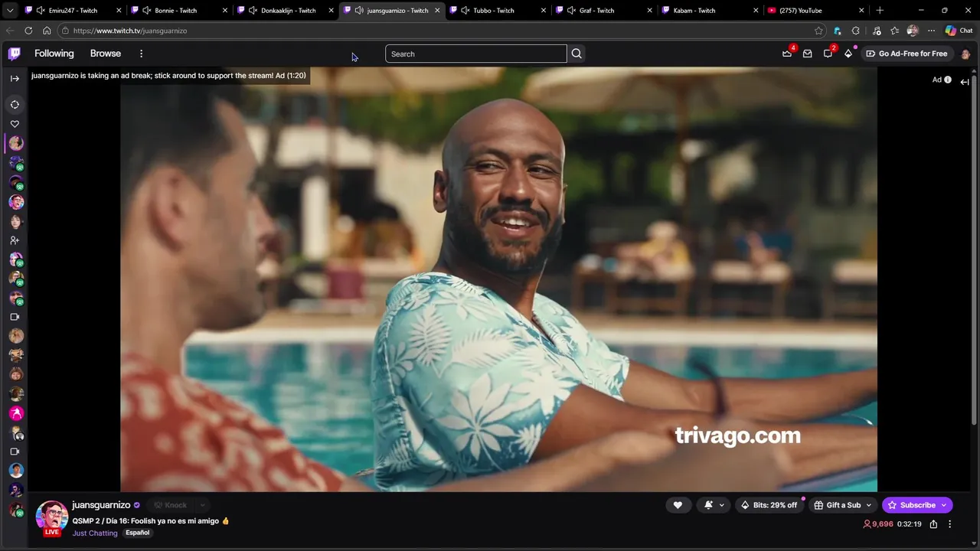Open Gift a Sub dropdown

coord(842,505)
